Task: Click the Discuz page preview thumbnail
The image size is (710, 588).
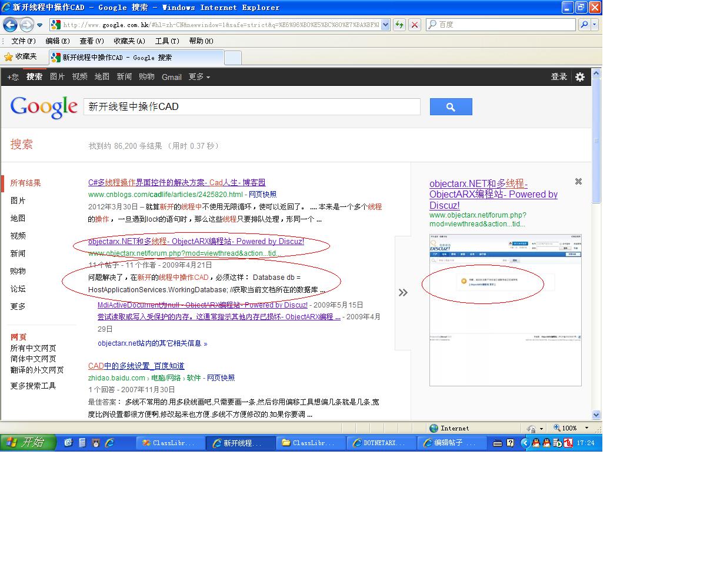Action: point(505,310)
